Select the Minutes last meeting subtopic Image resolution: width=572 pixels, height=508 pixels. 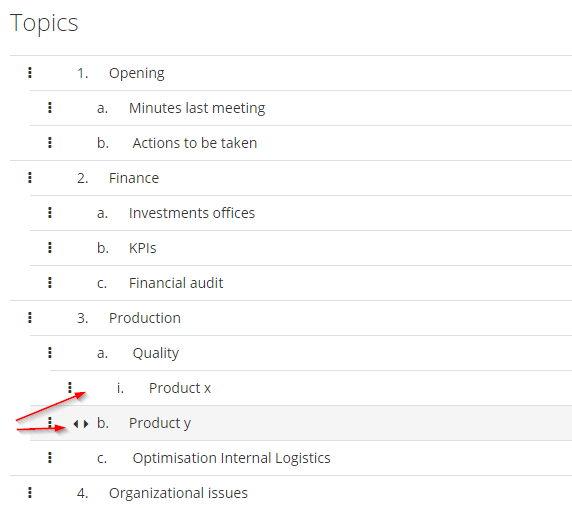pos(197,108)
